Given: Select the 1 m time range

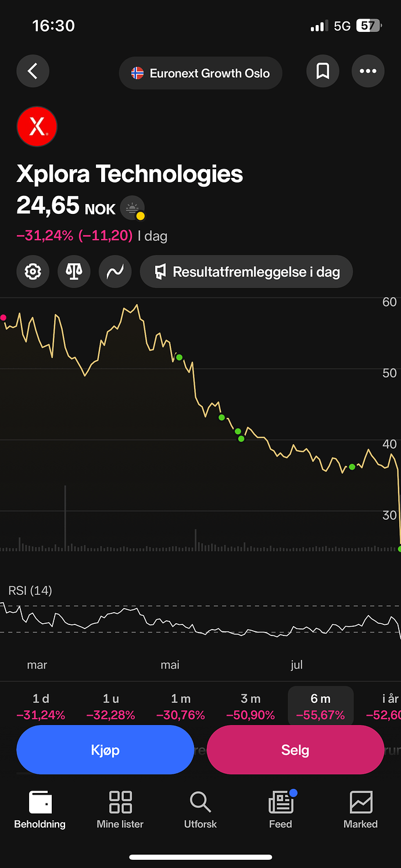Looking at the screenshot, I should pos(181,706).
